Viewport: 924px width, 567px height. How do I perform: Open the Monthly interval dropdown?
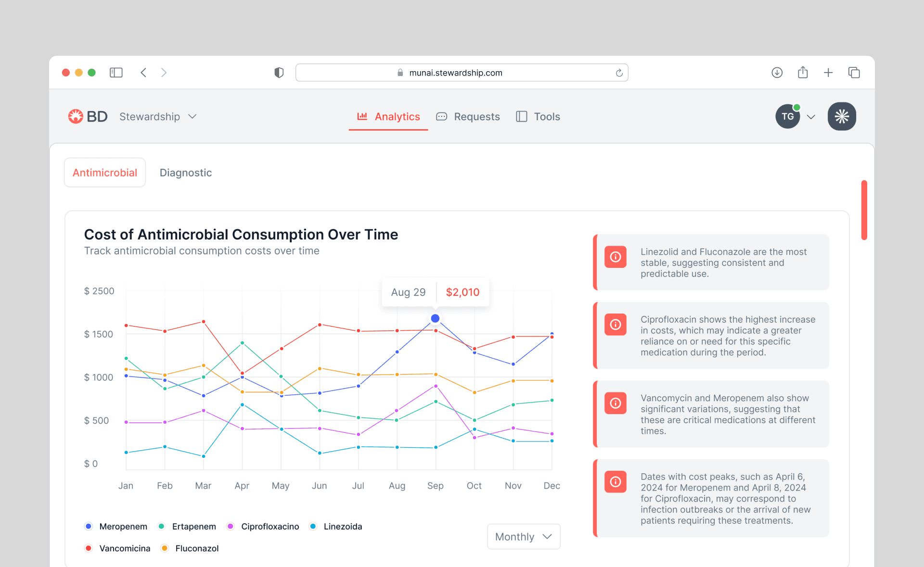[523, 537]
